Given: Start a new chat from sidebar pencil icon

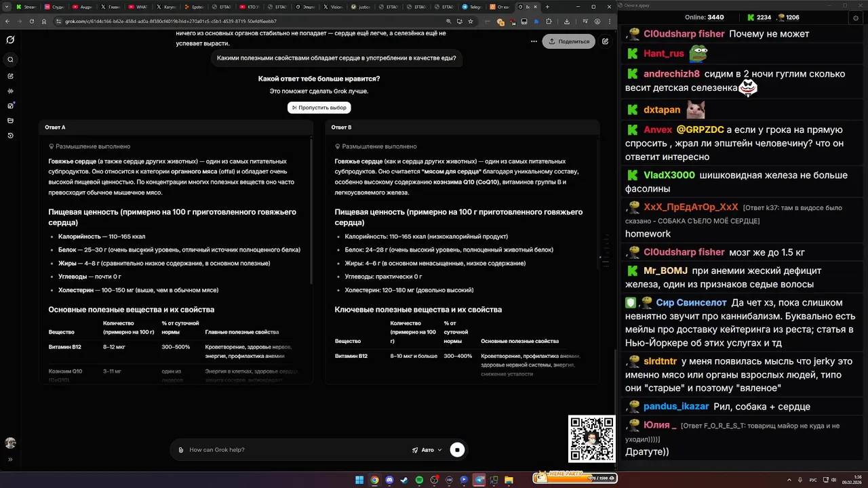Looking at the screenshot, I should (x=10, y=76).
